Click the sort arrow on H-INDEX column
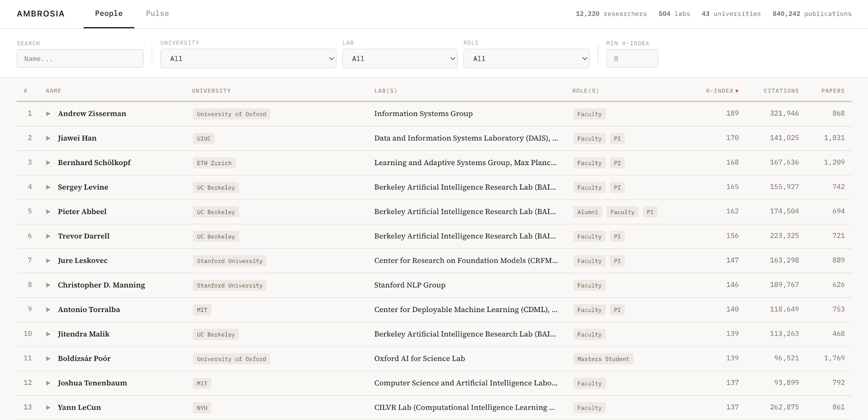 click(737, 91)
